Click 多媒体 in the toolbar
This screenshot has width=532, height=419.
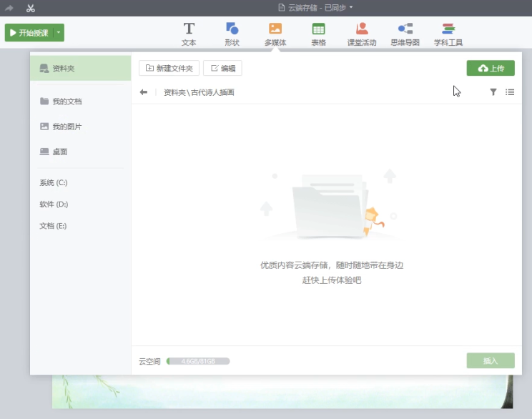pyautogui.click(x=275, y=34)
